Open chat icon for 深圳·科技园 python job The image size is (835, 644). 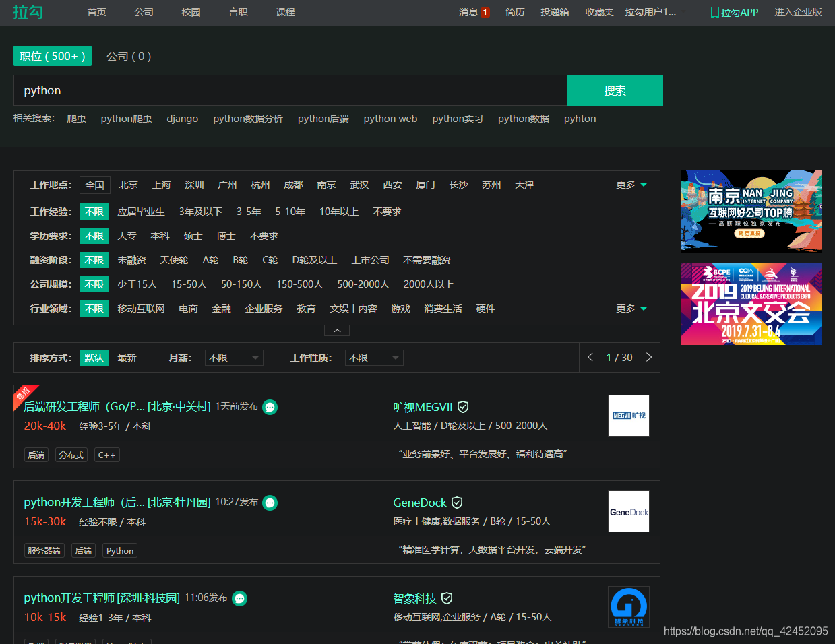pyautogui.click(x=240, y=599)
